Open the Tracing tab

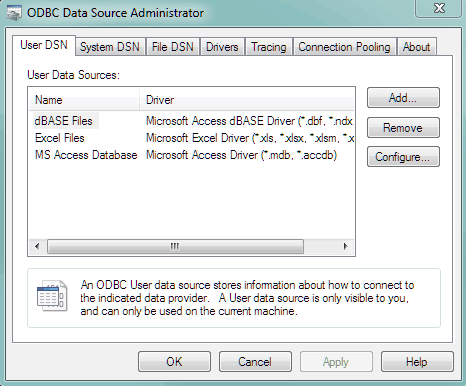coord(269,47)
